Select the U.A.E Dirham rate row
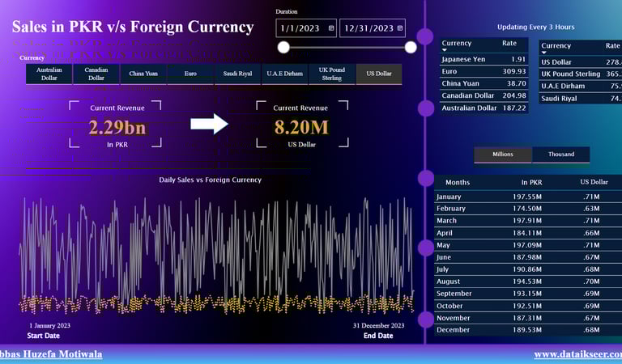This screenshot has width=622, height=364. (x=581, y=86)
